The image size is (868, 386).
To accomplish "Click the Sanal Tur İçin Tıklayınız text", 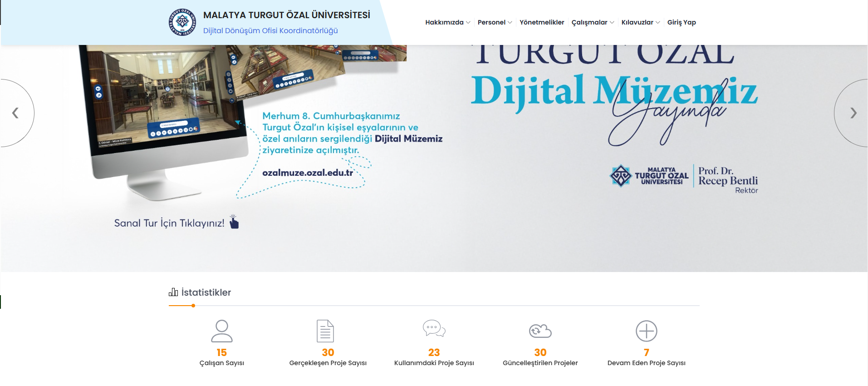I will 169,223.
